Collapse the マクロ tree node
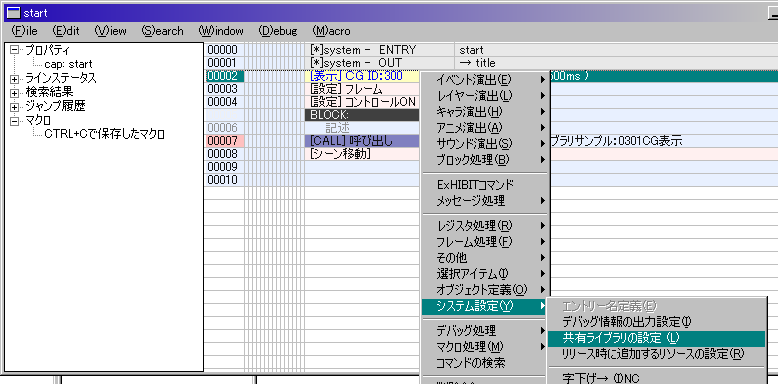This screenshot has height=384, width=778. (x=14, y=120)
